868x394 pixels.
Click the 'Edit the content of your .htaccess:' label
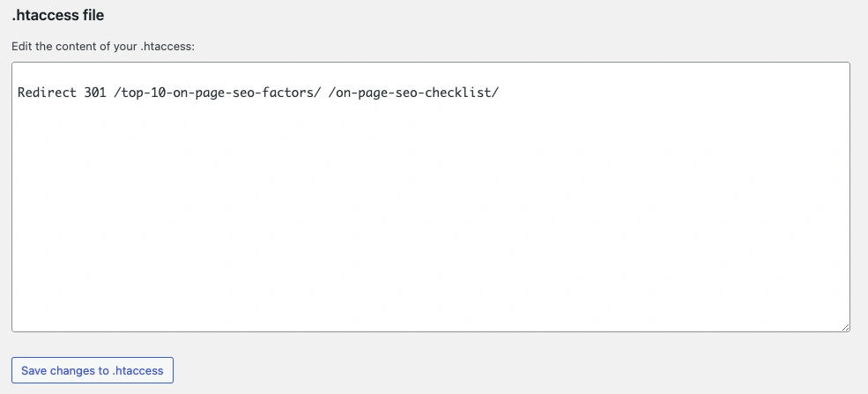(x=102, y=46)
